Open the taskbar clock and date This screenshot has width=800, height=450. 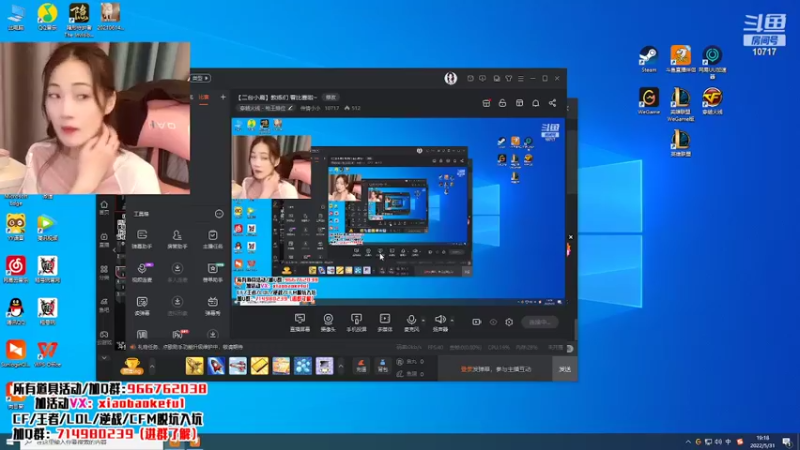click(x=762, y=442)
